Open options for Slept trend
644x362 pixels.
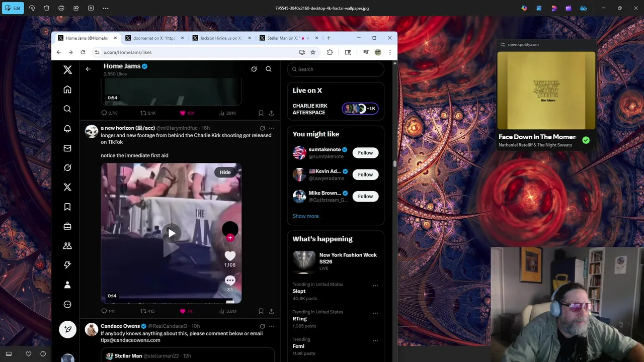375,286
